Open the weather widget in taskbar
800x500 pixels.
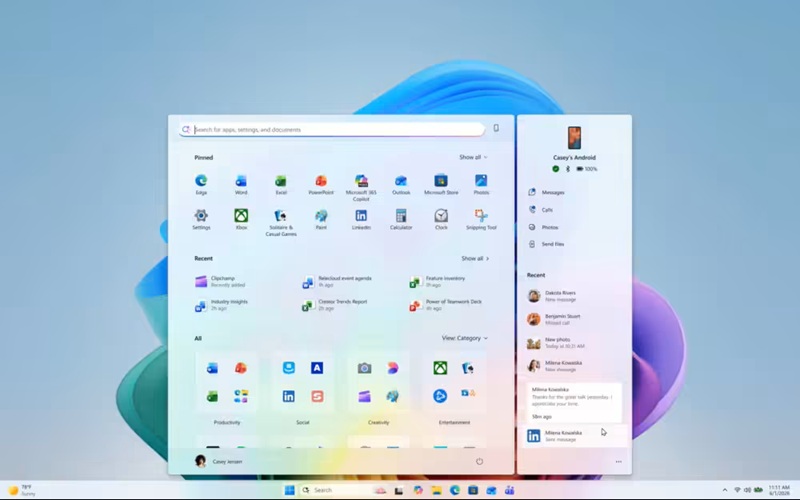pyautogui.click(x=21, y=490)
